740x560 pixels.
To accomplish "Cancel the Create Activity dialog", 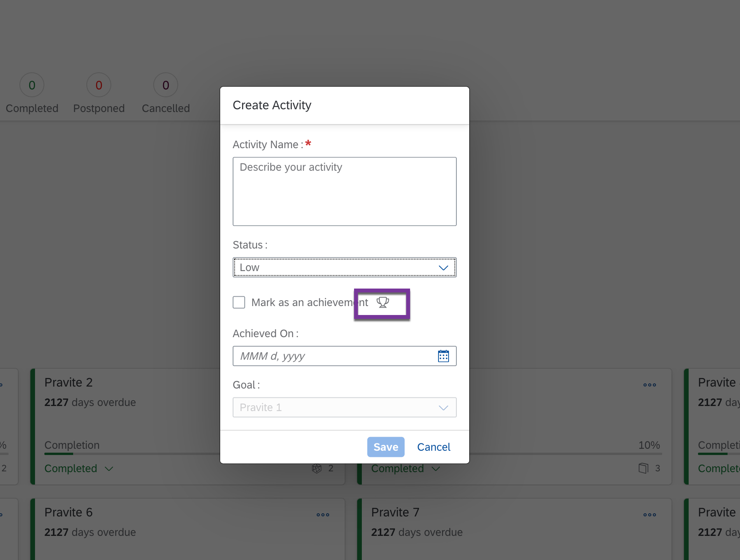I will (x=433, y=447).
